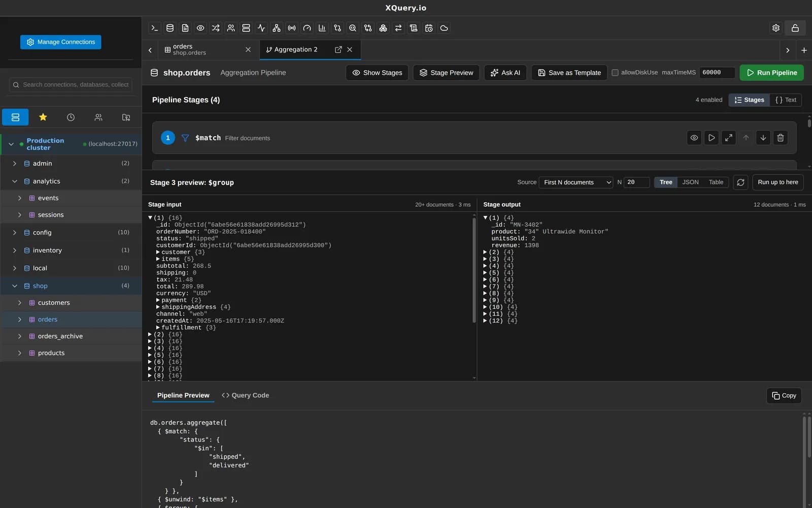Viewport: 812px width, 508px height.
Task: Enable the allowDiskUse checkbox
Action: 615,73
